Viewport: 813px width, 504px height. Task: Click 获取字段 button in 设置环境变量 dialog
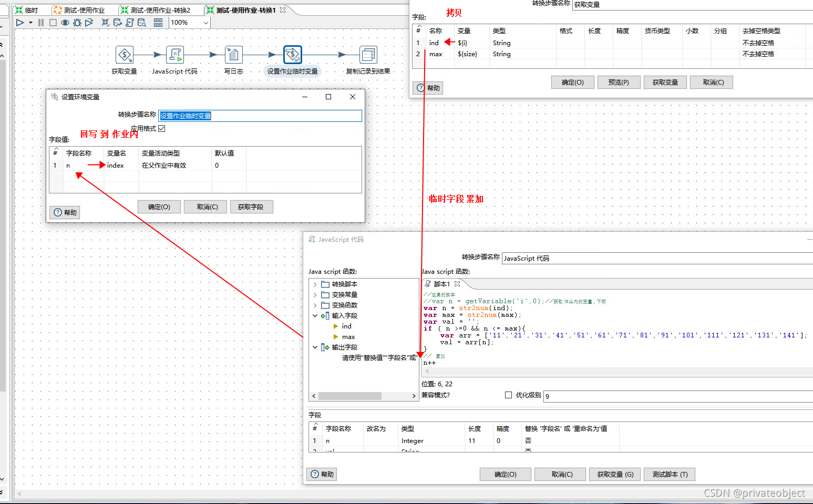pyautogui.click(x=251, y=207)
